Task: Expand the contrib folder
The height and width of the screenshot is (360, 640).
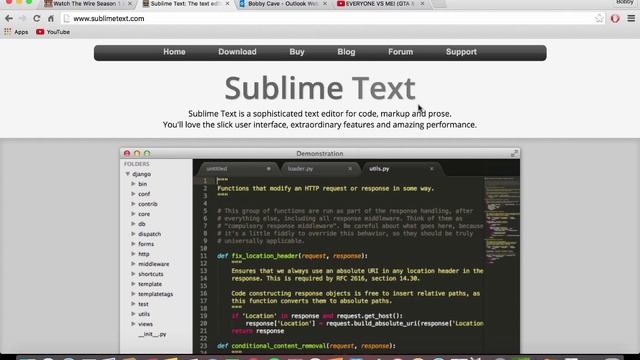Action: (133, 204)
